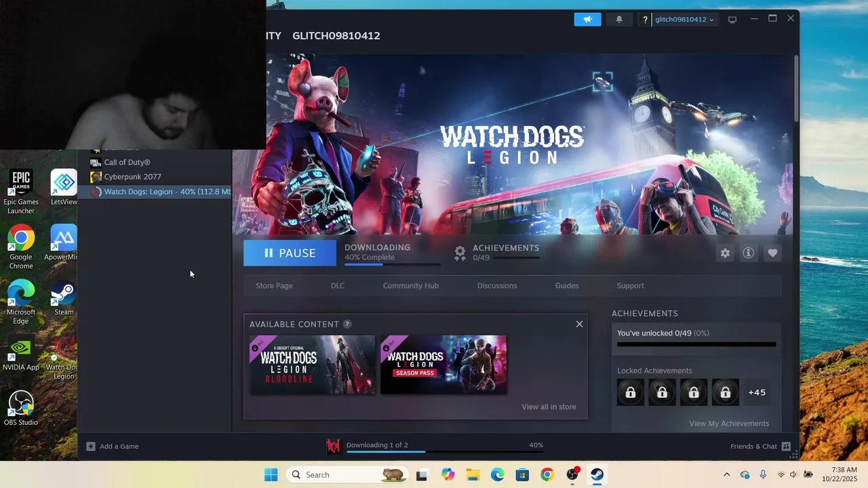The image size is (868, 488).
Task: Open Watch Dogs Legion desktop shortcut
Action: 62,357
